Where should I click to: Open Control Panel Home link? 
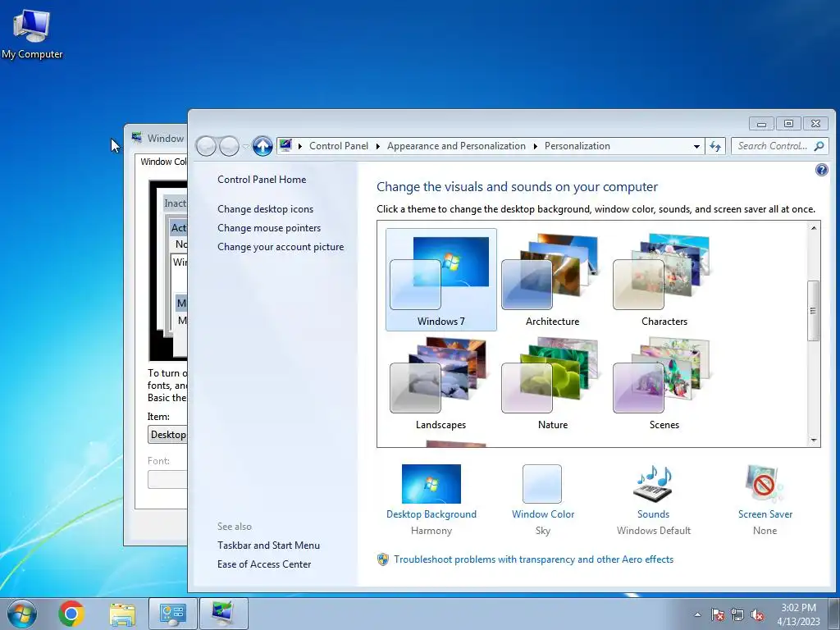tap(262, 180)
